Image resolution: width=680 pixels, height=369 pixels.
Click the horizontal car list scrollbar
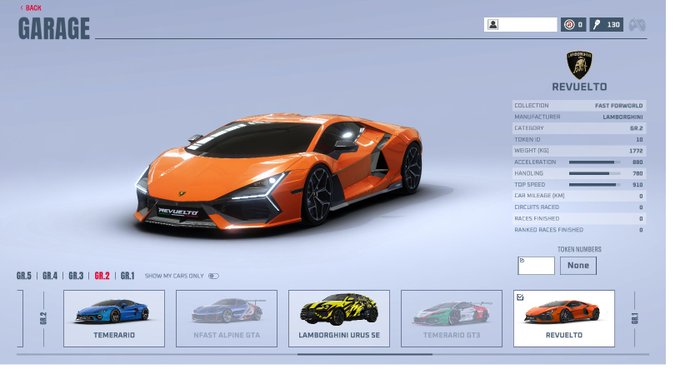(365, 354)
